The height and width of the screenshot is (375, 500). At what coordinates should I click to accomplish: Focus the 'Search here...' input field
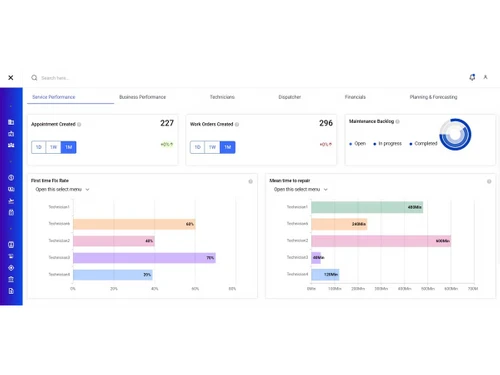coord(55,78)
